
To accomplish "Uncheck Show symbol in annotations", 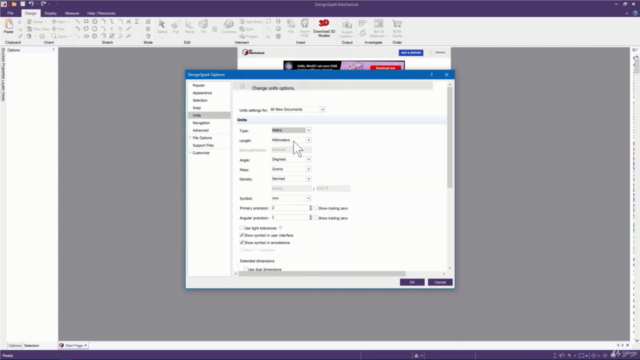I will click(242, 243).
